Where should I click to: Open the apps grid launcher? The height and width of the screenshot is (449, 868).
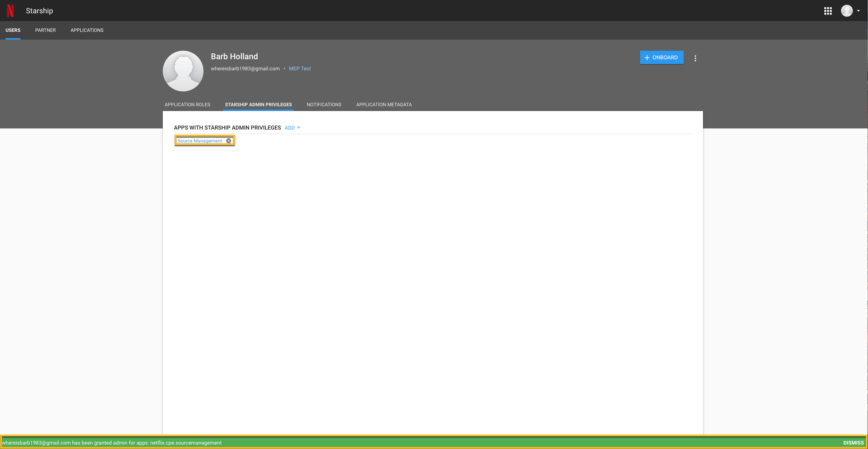[x=828, y=11]
